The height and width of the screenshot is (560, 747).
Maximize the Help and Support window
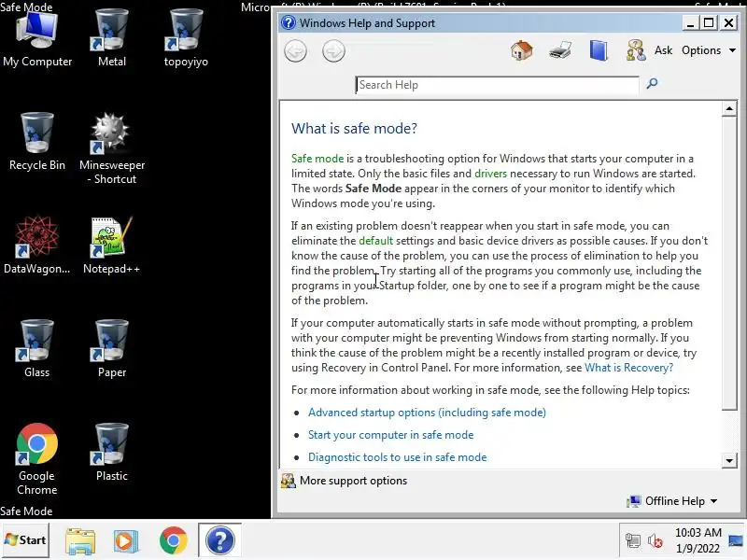point(709,22)
